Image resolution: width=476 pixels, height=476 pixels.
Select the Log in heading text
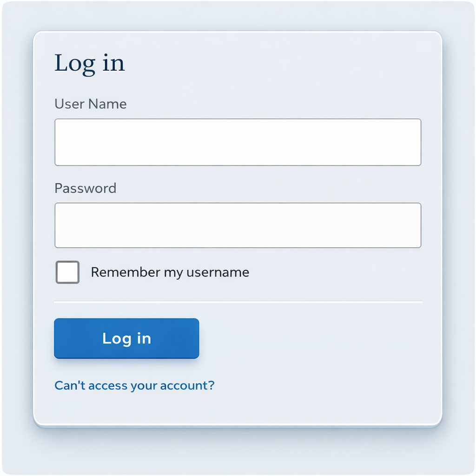(x=90, y=63)
